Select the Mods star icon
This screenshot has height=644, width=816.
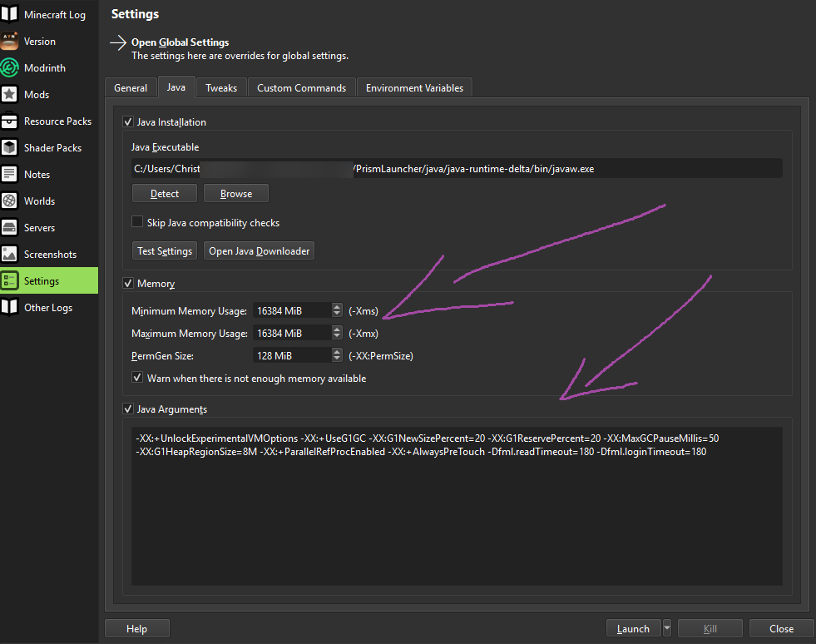(9, 94)
